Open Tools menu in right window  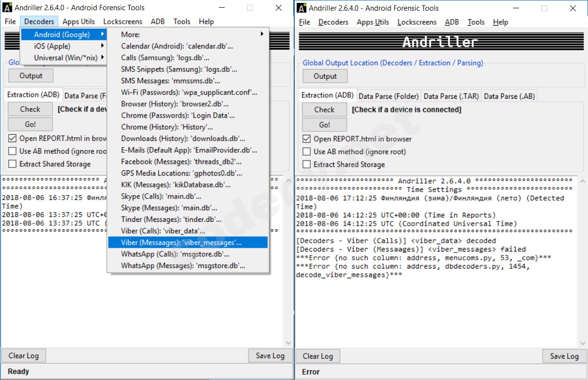476,22
